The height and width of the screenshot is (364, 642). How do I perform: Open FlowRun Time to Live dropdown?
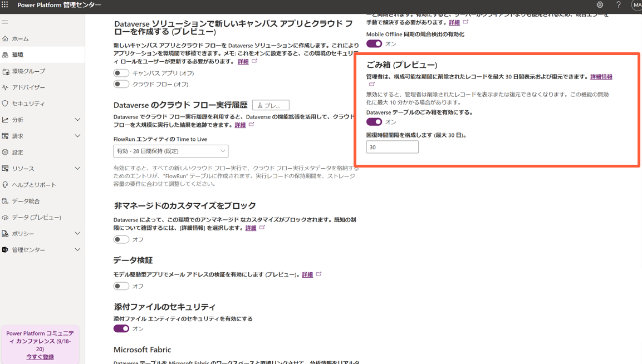[x=171, y=151]
